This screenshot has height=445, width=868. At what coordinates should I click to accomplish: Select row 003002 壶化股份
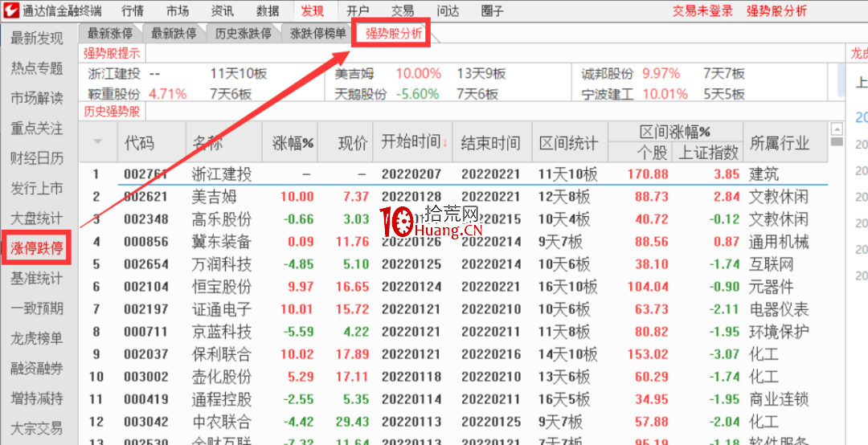click(x=453, y=377)
